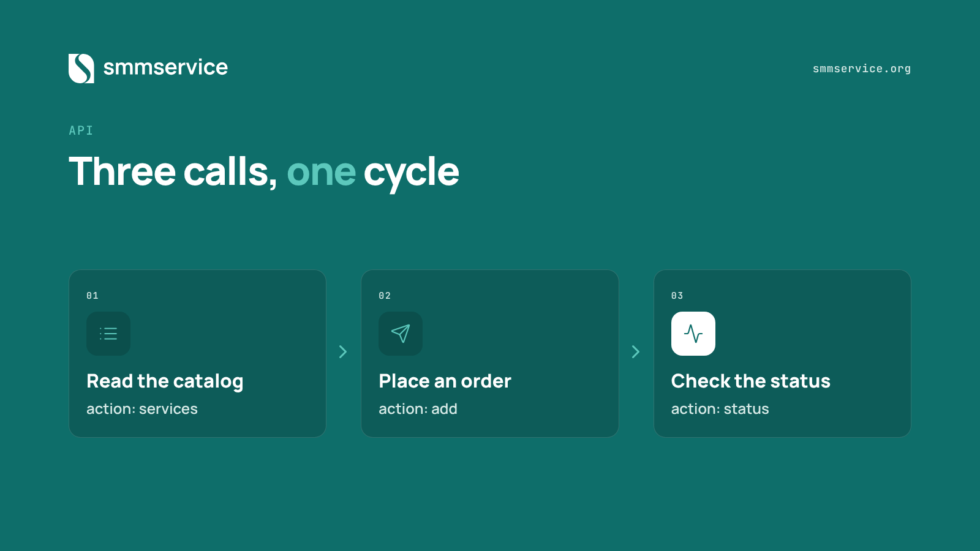Select the 'Place an order' title
This screenshot has height=551, width=980.
coord(445,381)
